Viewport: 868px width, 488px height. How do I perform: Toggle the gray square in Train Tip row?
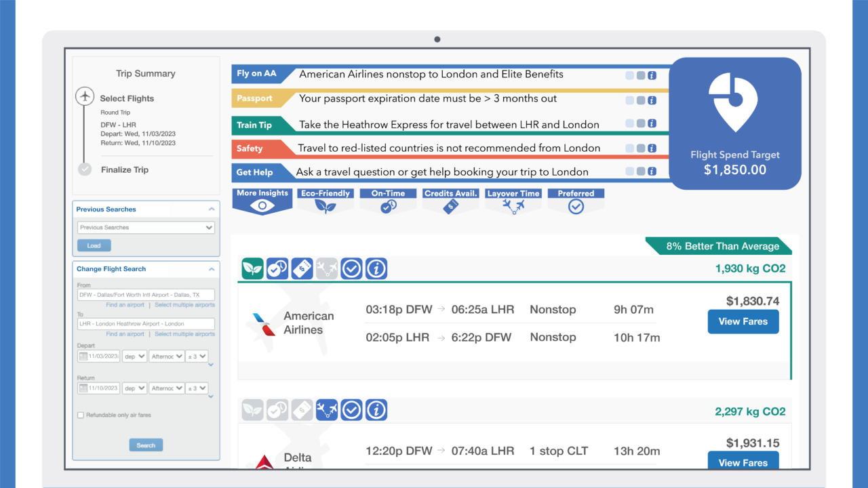[641, 123]
